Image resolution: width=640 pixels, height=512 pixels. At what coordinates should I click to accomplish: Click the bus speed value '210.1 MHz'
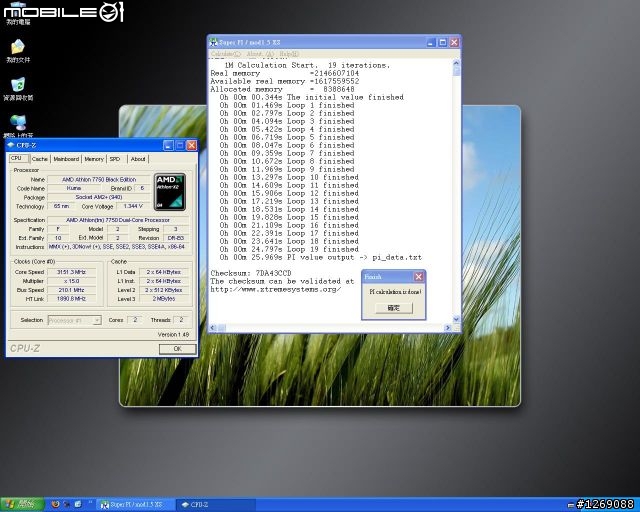click(x=71, y=290)
